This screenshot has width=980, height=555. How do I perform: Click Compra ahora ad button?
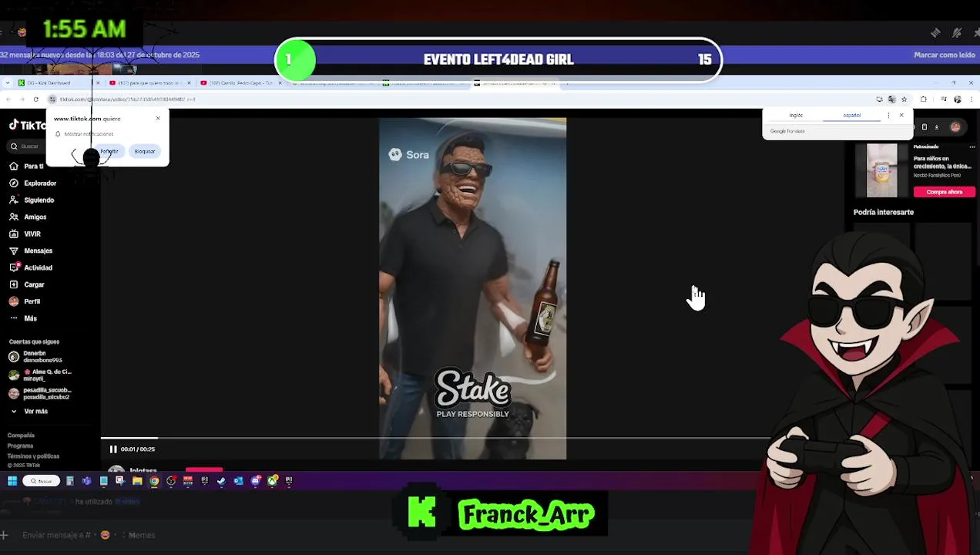click(x=945, y=192)
